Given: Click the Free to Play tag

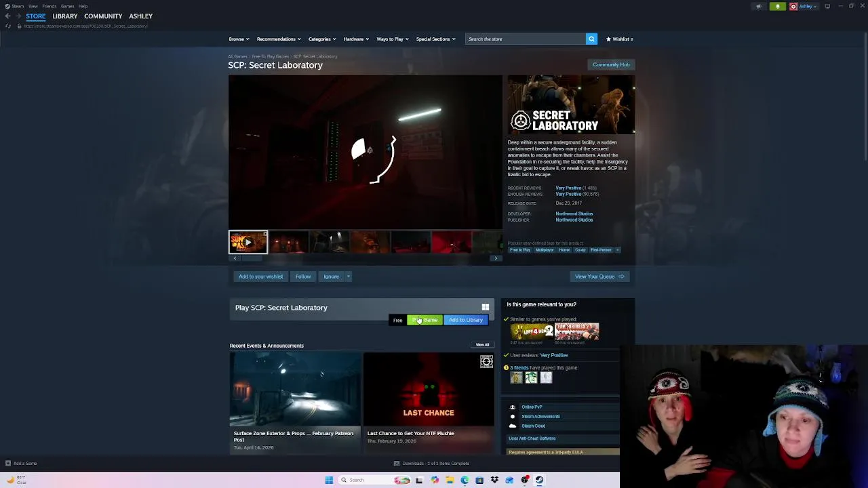Looking at the screenshot, I should coord(520,250).
